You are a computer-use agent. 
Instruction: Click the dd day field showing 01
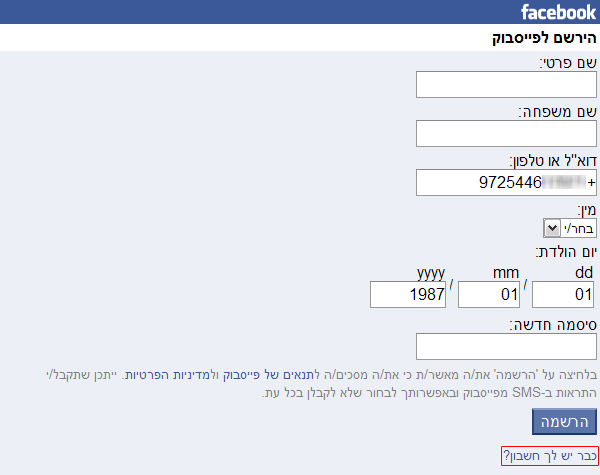[x=564, y=295]
